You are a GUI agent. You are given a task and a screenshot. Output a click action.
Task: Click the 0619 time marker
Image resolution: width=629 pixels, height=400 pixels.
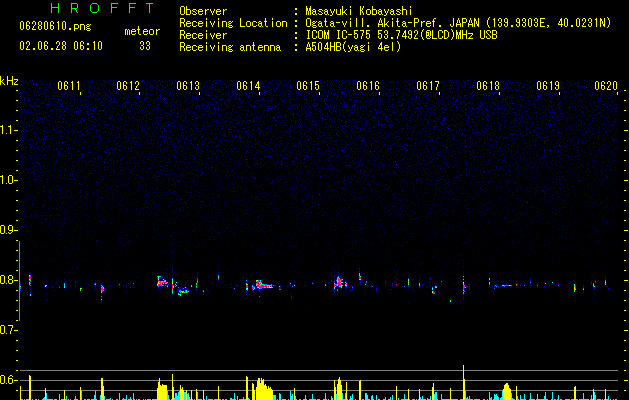[548, 86]
